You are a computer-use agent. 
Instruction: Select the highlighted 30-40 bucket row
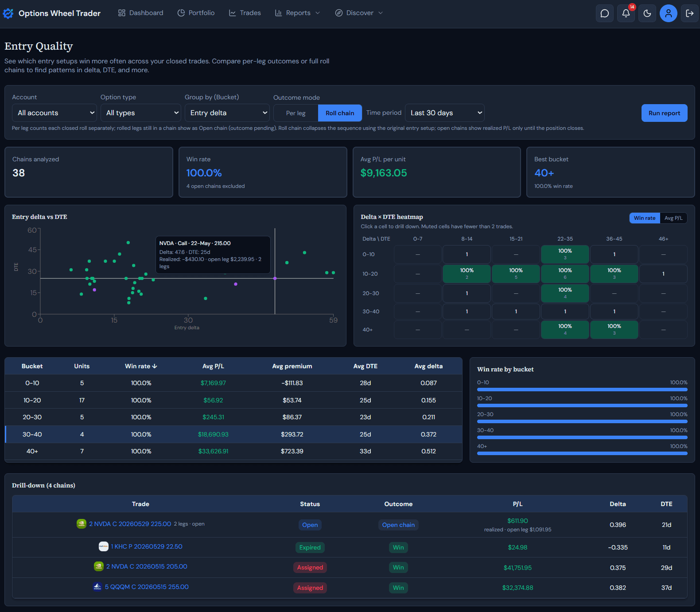click(233, 434)
